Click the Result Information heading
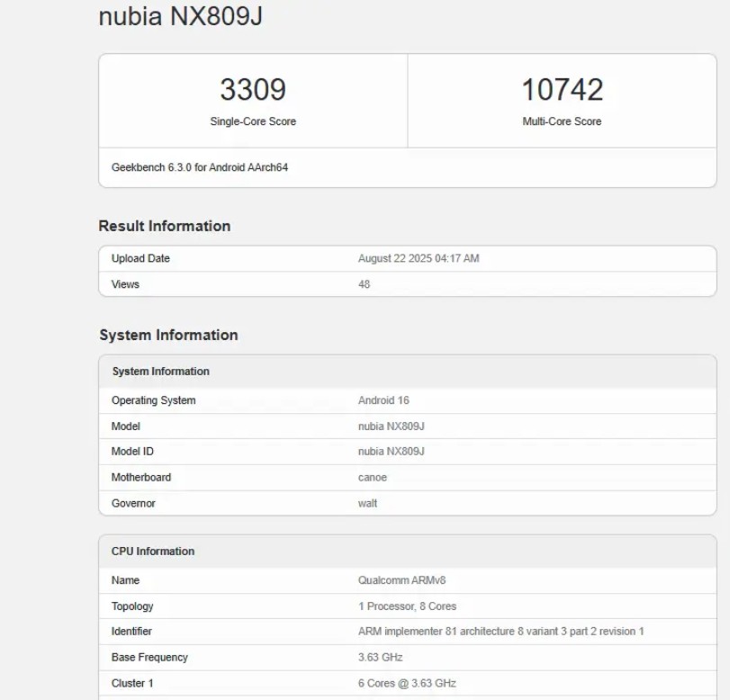 pyautogui.click(x=165, y=226)
